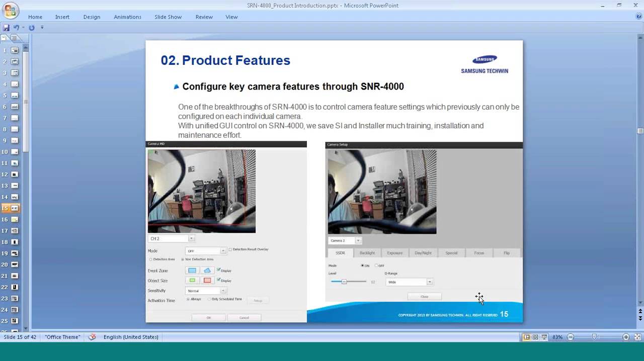The width and height of the screenshot is (644, 361).
Task: Click OK button in Camera MD image
Action: [208, 318]
